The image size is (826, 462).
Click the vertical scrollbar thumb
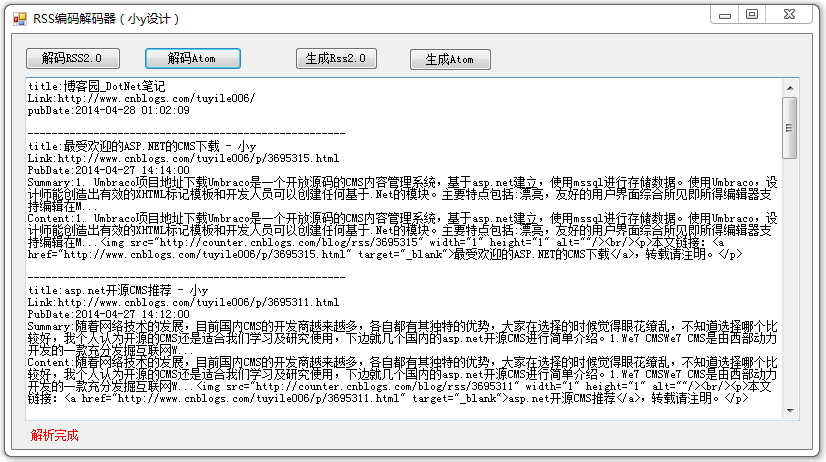click(x=790, y=128)
